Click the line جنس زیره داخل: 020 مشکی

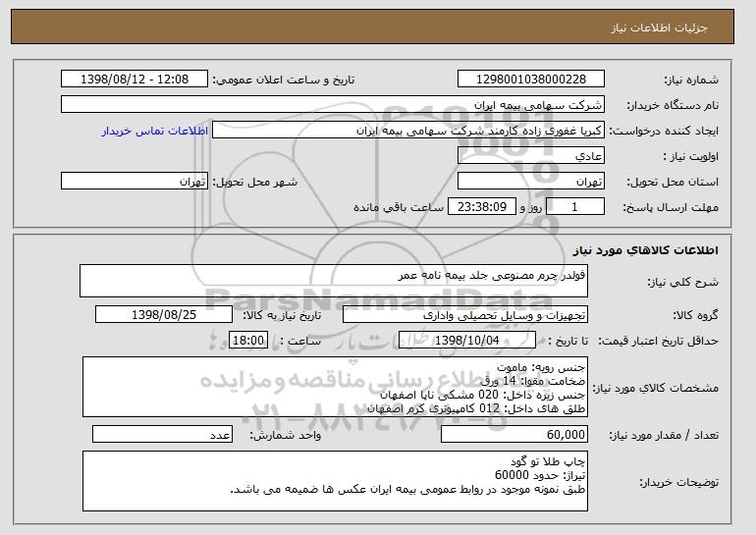tap(482, 395)
